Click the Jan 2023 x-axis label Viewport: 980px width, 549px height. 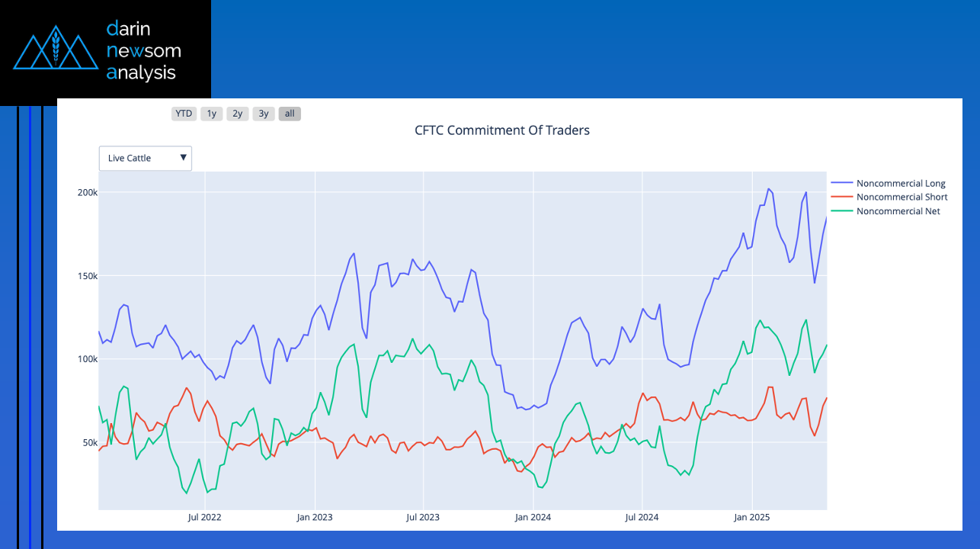(314, 517)
